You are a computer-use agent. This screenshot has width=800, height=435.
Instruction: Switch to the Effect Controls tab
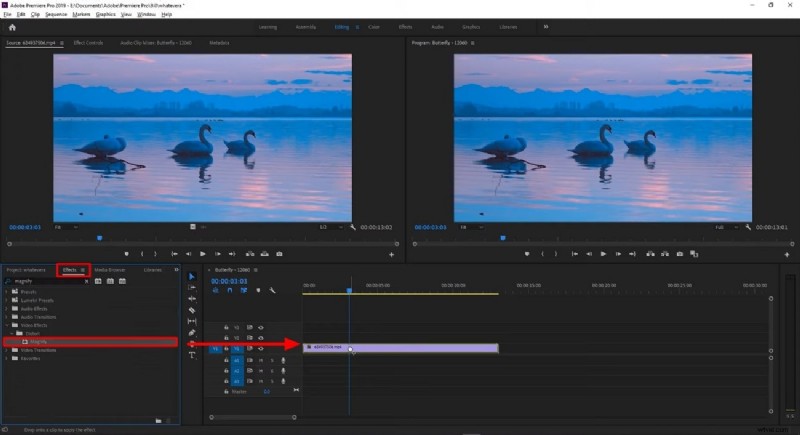(88, 43)
